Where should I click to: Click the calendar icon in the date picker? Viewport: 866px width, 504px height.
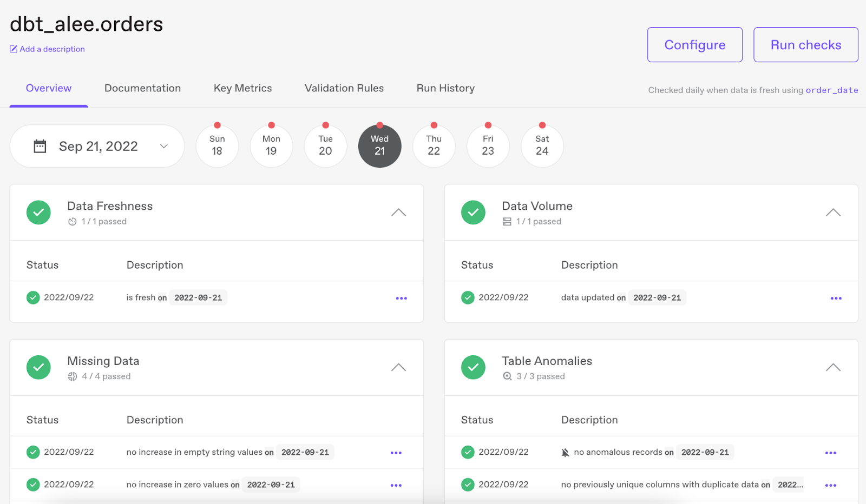(x=40, y=147)
